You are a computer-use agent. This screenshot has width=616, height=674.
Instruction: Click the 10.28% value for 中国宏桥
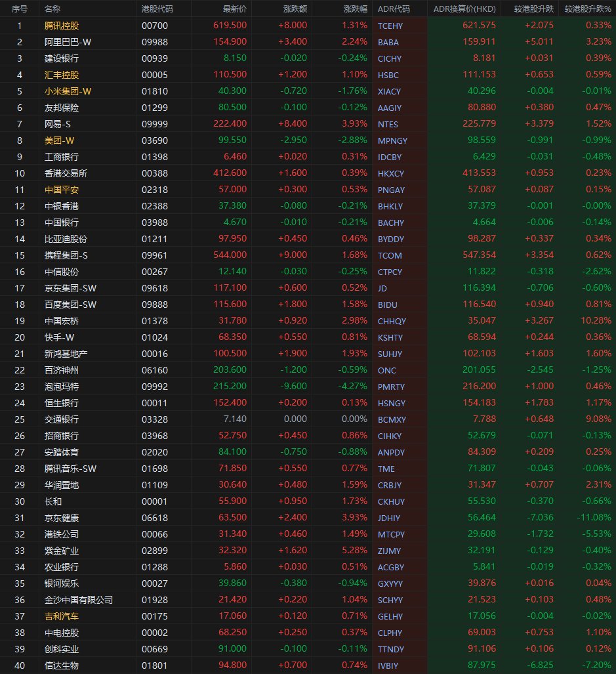(596, 321)
